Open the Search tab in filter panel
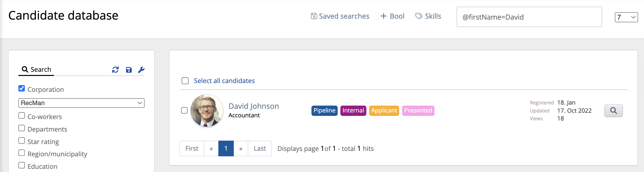Image resolution: width=644 pixels, height=172 pixels. point(37,70)
